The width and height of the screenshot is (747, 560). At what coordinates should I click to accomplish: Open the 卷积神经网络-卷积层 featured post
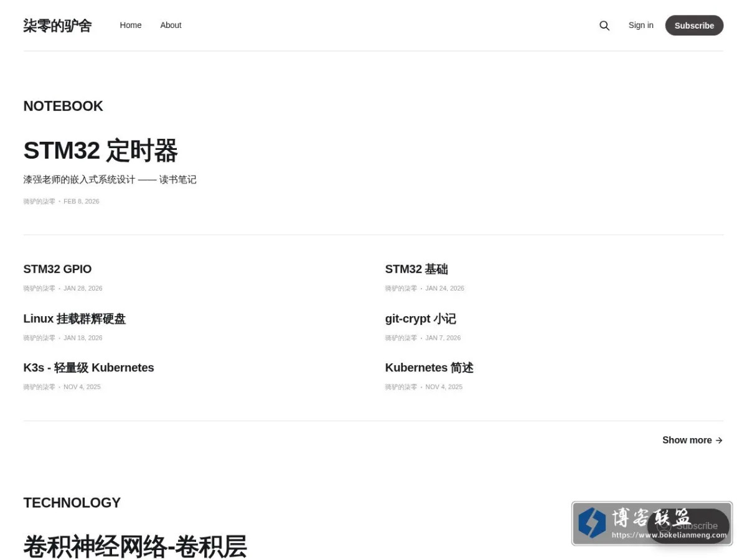click(135, 547)
